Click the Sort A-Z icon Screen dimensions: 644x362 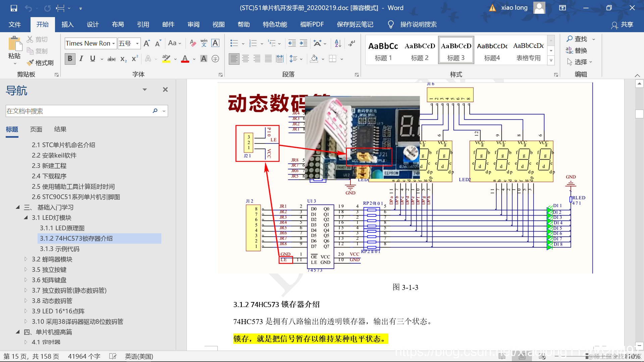[x=338, y=43]
